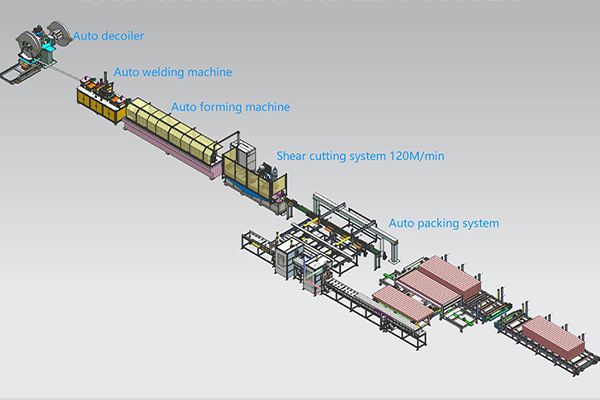600x400 pixels.
Task: Select the long yellow forming machine enclosure
Action: pyautogui.click(x=168, y=137)
